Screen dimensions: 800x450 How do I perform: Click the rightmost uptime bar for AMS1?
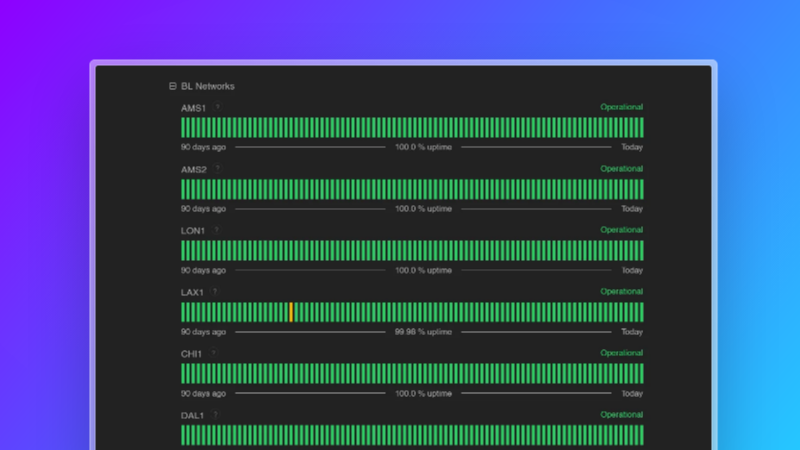[x=641, y=127]
